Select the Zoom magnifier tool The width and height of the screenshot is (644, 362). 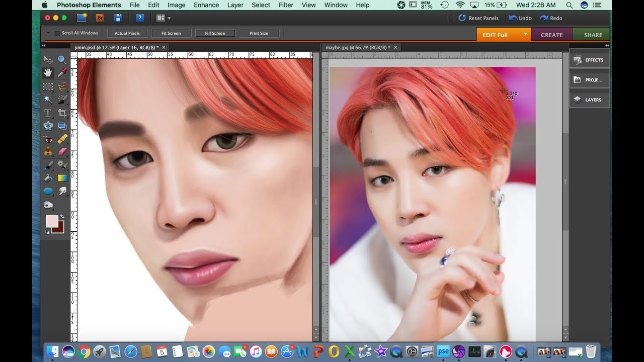click(62, 60)
